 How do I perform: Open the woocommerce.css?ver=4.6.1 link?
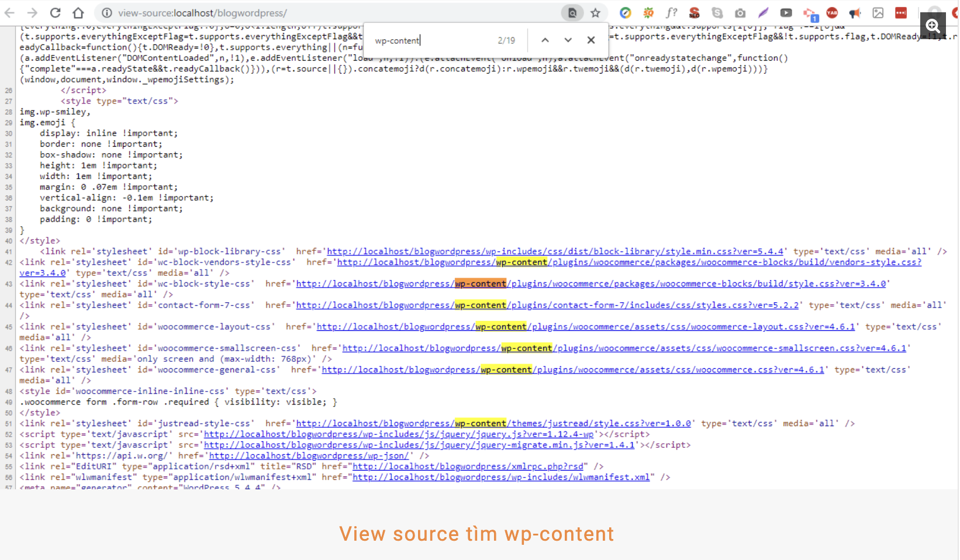[x=573, y=370]
